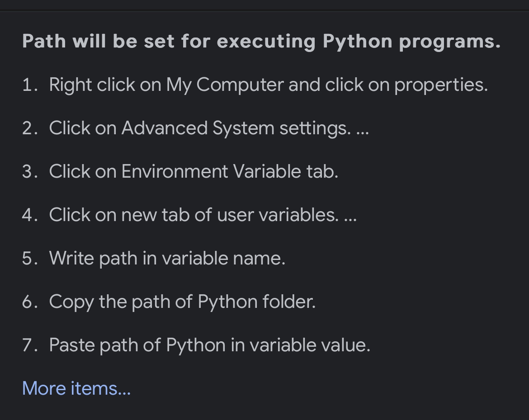The width and height of the screenshot is (529, 420).
Task: Click the list number "2."
Action: [30, 128]
